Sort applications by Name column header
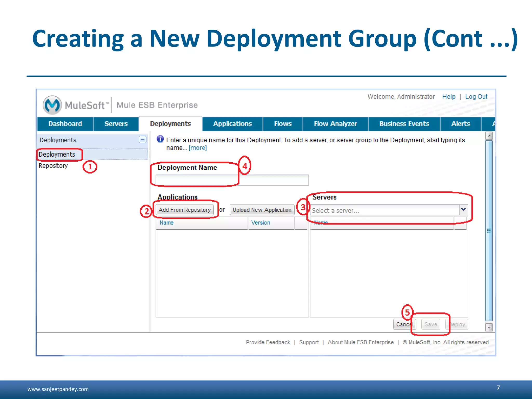The width and height of the screenshot is (532, 399). (202, 223)
